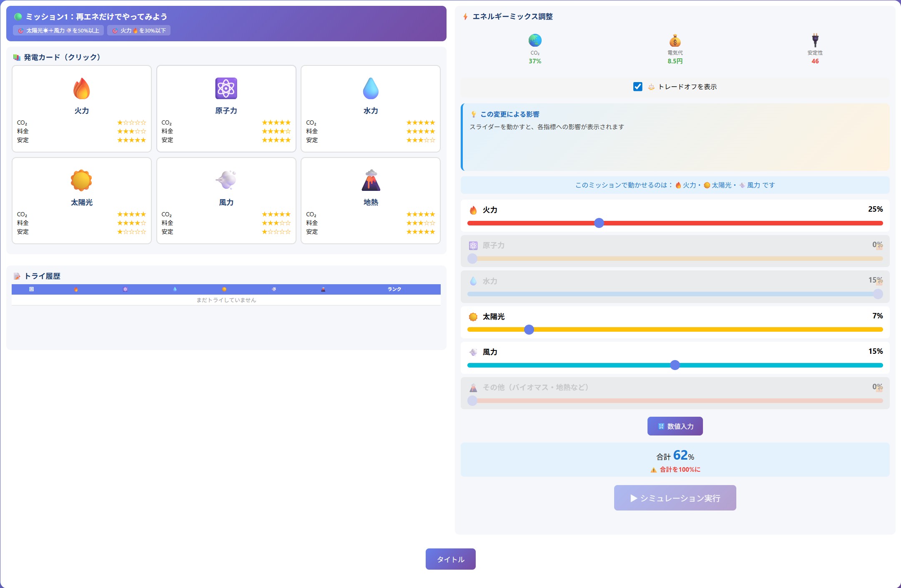Click the 水力 water drop card icon

(x=371, y=88)
